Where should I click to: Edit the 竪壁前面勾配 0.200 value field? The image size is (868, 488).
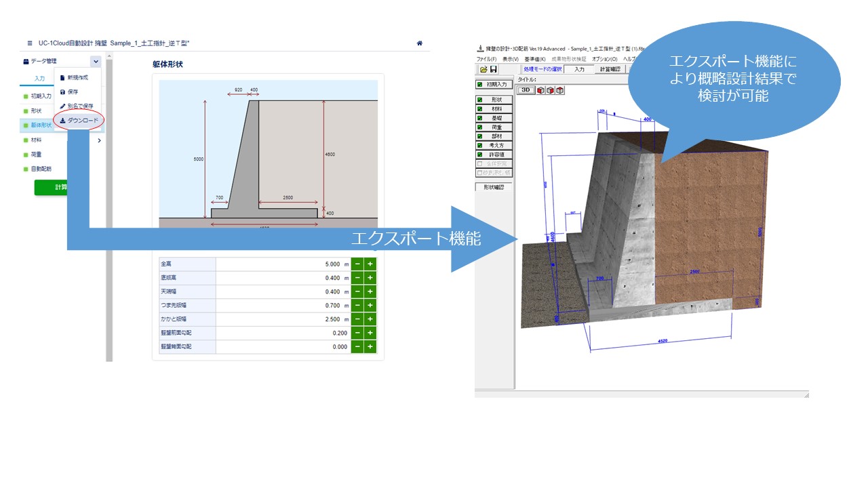[283, 333]
